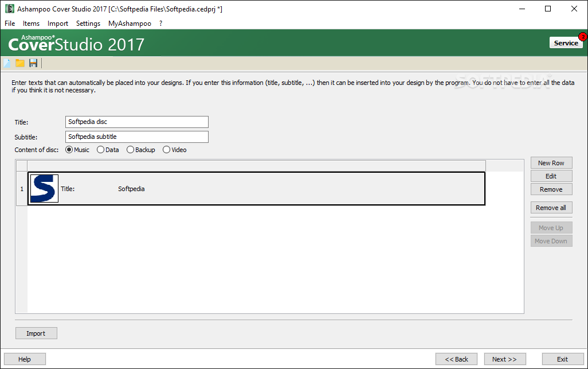Click the Help button
Viewport: 588px width, 369px height.
(25, 359)
